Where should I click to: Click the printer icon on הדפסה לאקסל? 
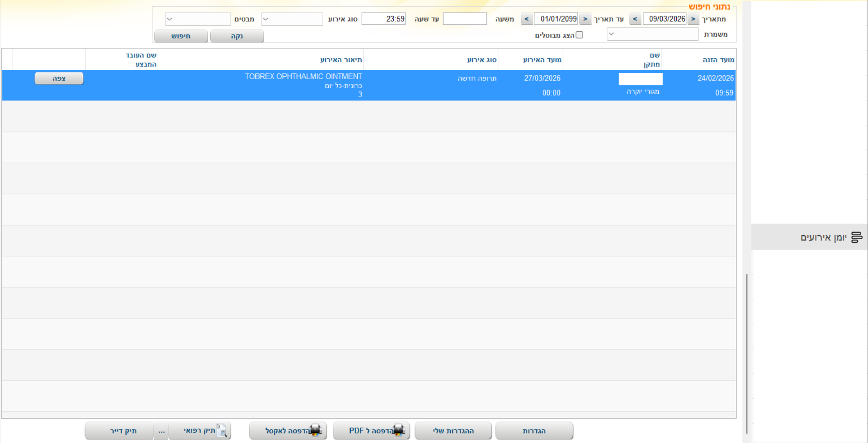315,430
